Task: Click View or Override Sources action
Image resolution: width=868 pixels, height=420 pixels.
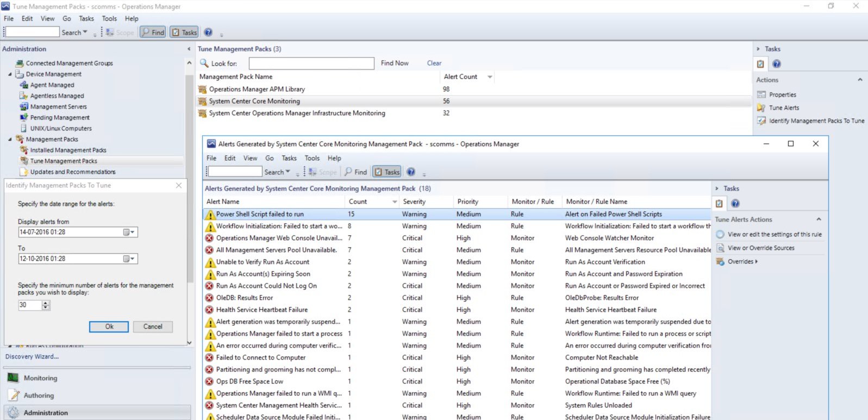Action: [761, 248]
